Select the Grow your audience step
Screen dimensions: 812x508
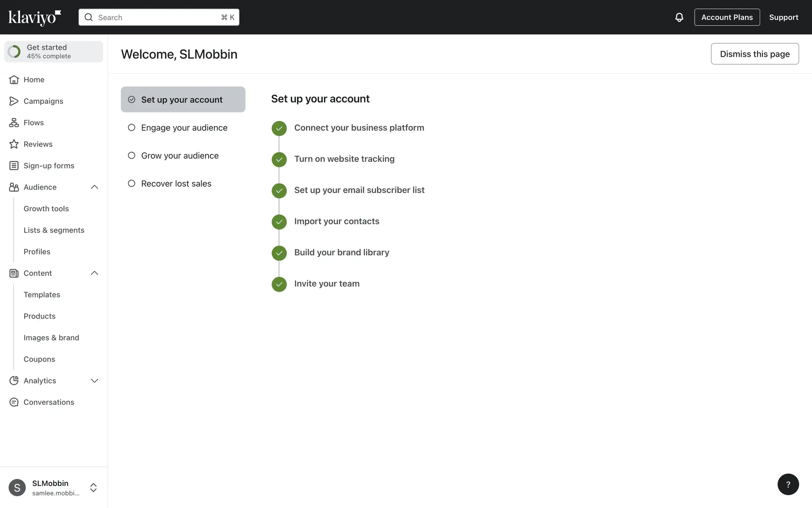coord(179,156)
